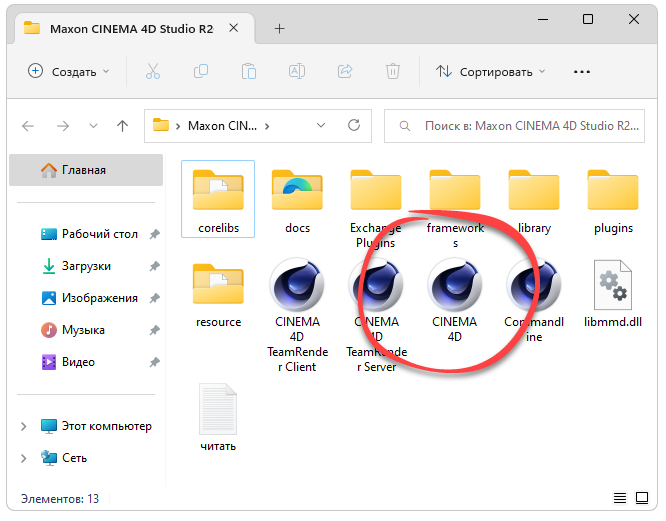Unpin Рабочий стол via its pin icon

[x=154, y=234]
